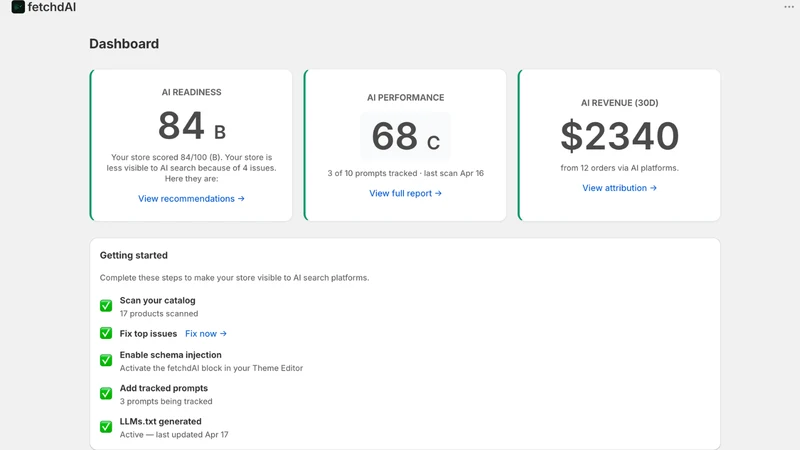Click the fetchdAI logo icon
800x450 pixels.
pyautogui.click(x=18, y=7)
